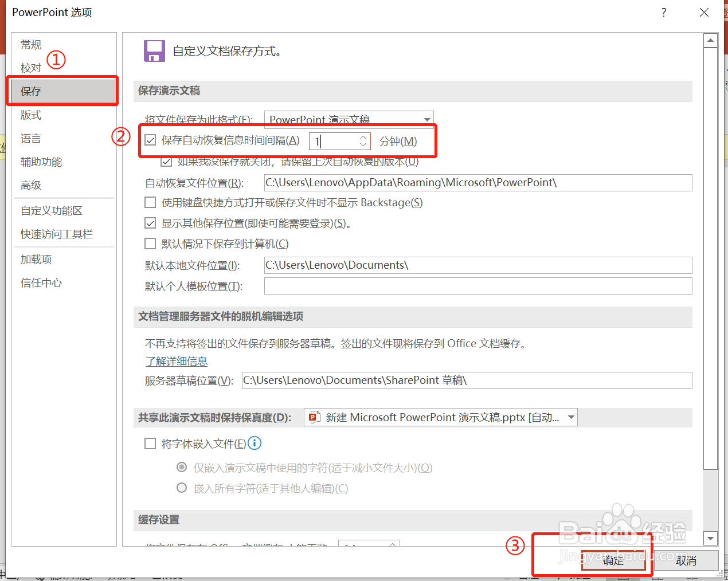Screen dimensions: 728x581
Task: Toggle 显示其他保存位置 checkbox
Action: [150, 223]
